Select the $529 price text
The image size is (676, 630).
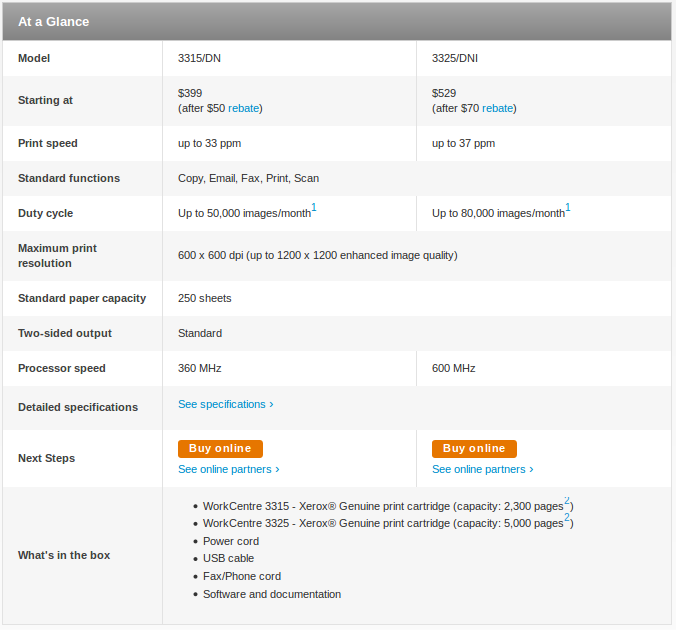(444, 93)
